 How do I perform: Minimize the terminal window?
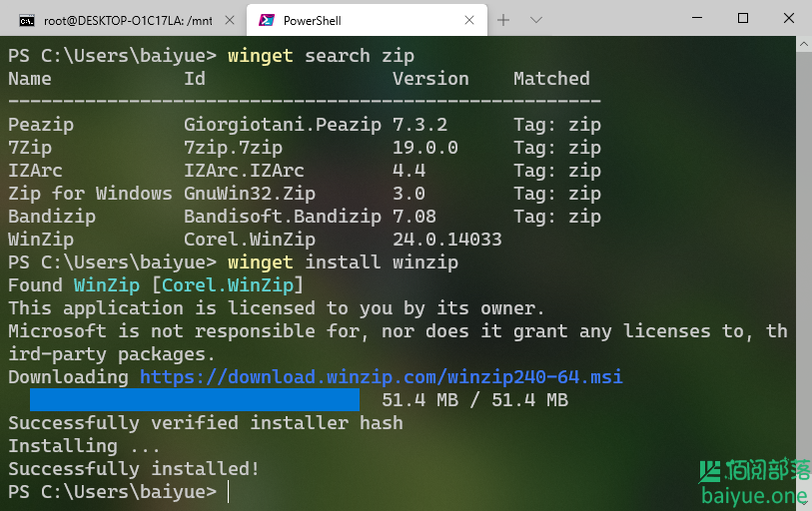tap(697, 18)
